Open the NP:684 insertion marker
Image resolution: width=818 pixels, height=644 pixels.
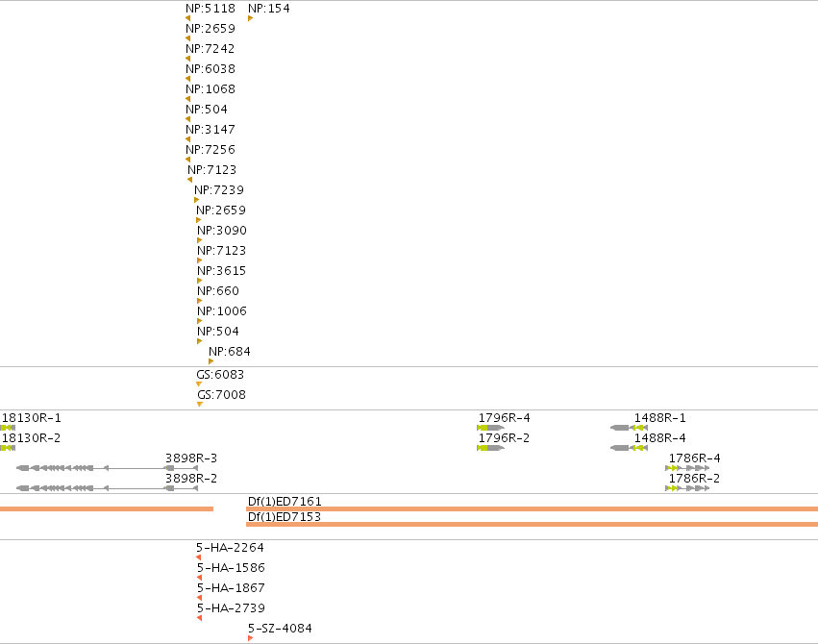[211, 361]
